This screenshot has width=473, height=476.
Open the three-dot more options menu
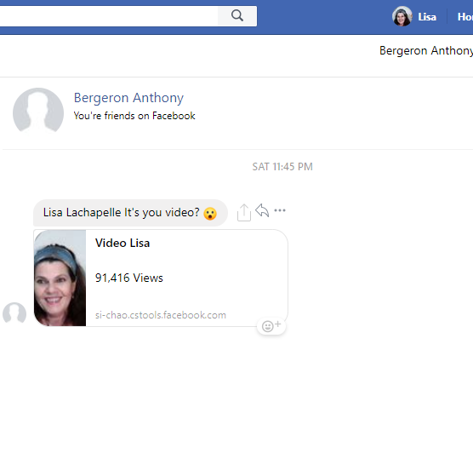click(280, 210)
